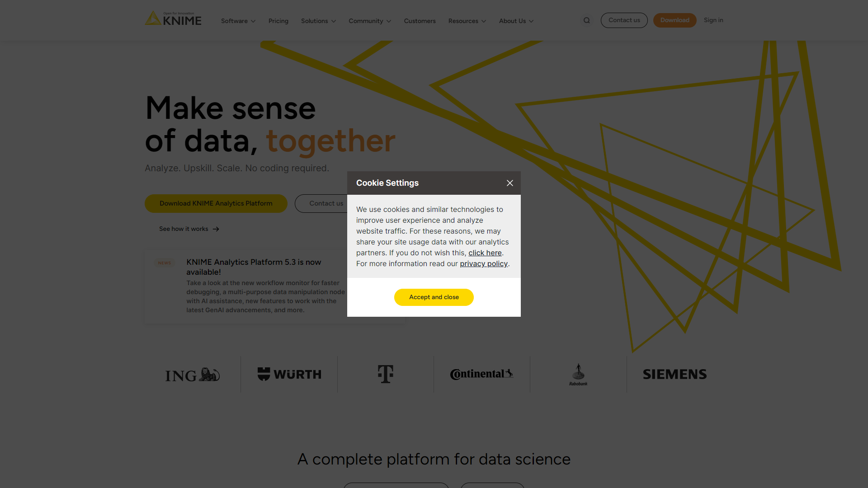Expand the Software dropdown menu
This screenshot has height=488, width=868.
coord(238,21)
